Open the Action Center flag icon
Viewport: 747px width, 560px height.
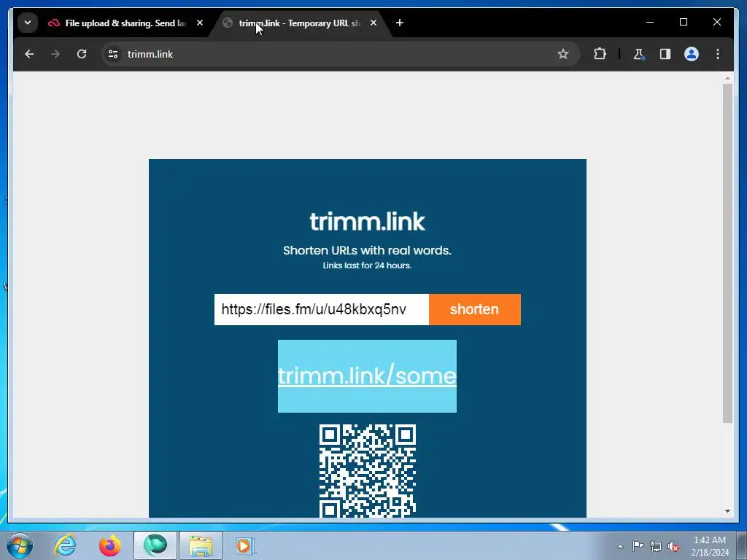(x=638, y=546)
